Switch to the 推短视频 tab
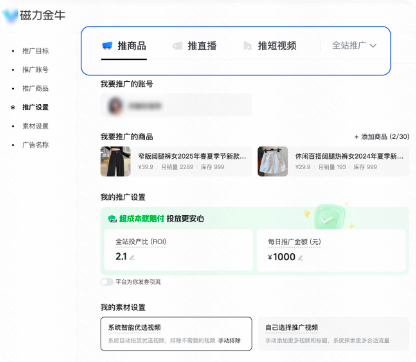Image resolution: width=416 pixels, height=362 pixels. 270,46
